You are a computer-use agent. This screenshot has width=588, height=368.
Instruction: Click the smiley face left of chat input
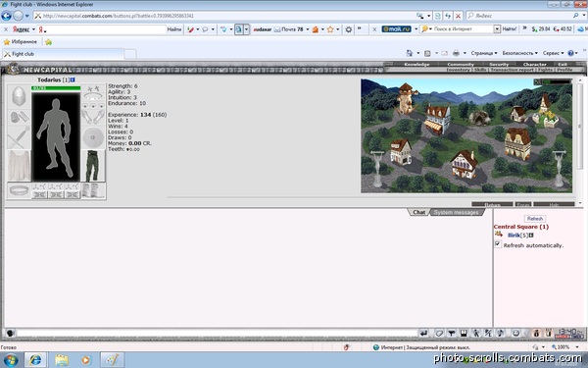10,333
